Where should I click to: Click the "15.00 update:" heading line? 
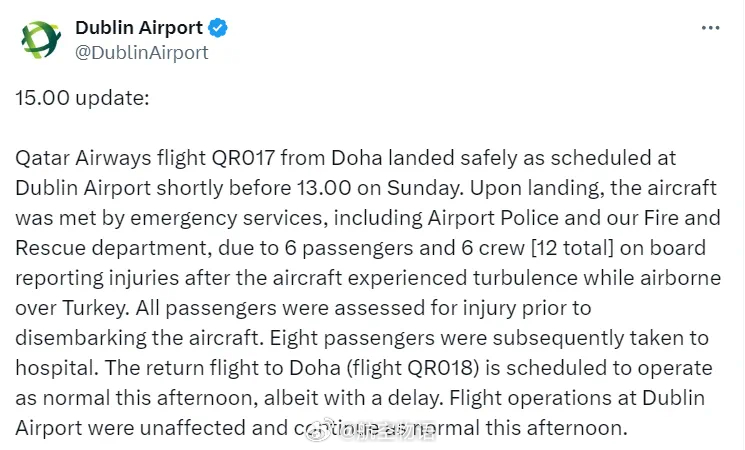(x=82, y=98)
